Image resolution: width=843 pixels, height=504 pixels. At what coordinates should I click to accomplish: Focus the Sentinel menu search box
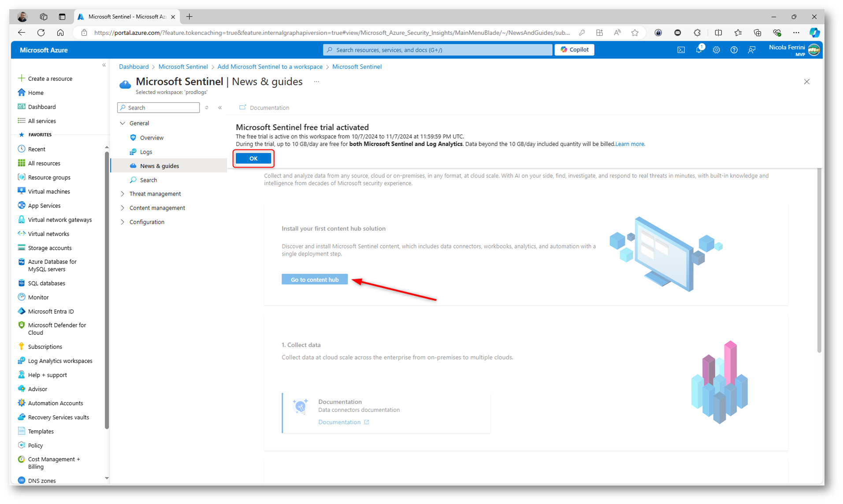click(x=159, y=108)
